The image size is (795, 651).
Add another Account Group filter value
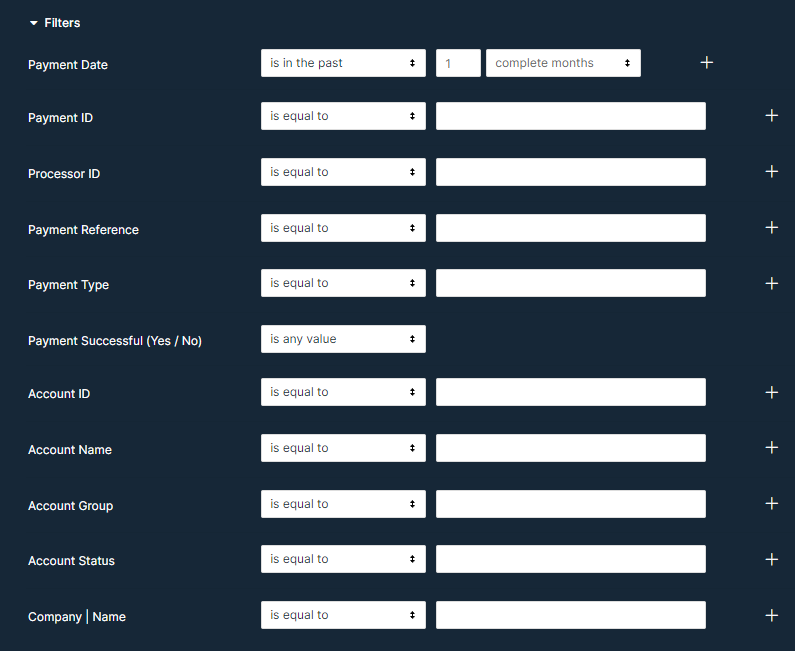point(771,503)
